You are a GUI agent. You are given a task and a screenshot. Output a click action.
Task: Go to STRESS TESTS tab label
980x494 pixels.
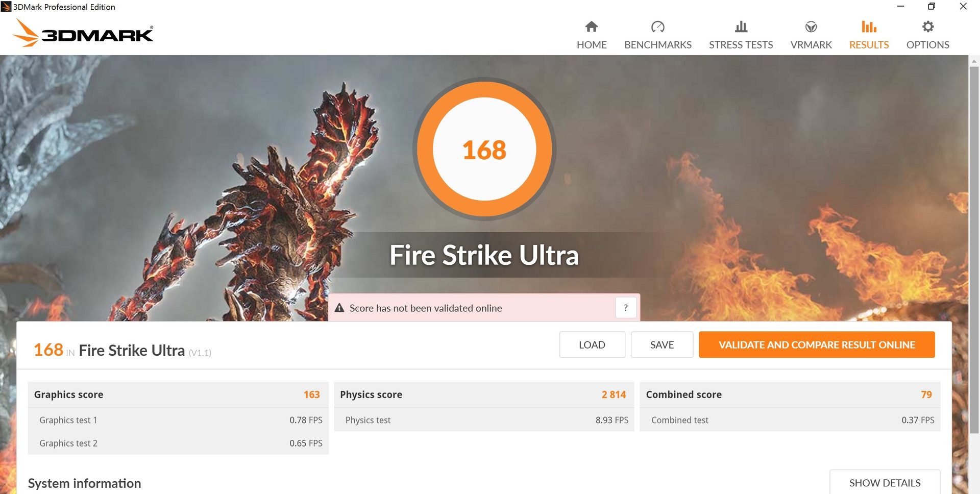click(x=741, y=45)
